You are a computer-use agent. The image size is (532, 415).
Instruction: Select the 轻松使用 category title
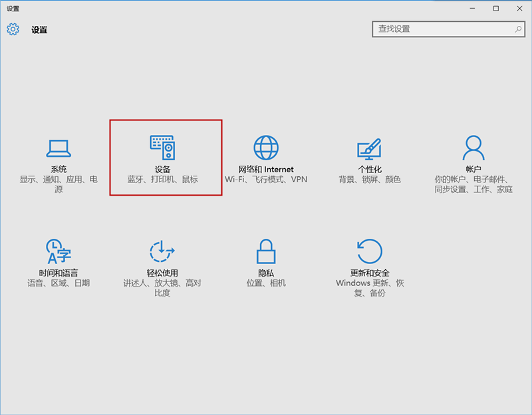click(x=162, y=273)
